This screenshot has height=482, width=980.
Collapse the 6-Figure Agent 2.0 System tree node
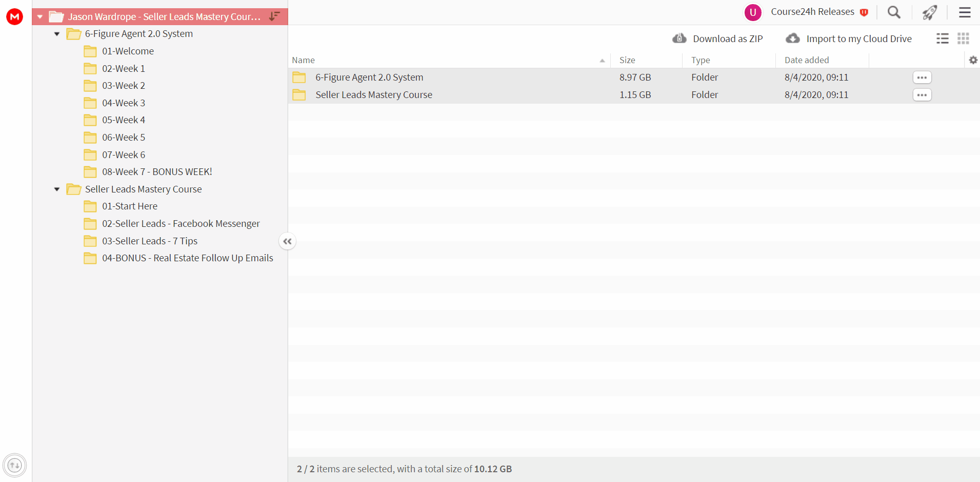point(57,34)
